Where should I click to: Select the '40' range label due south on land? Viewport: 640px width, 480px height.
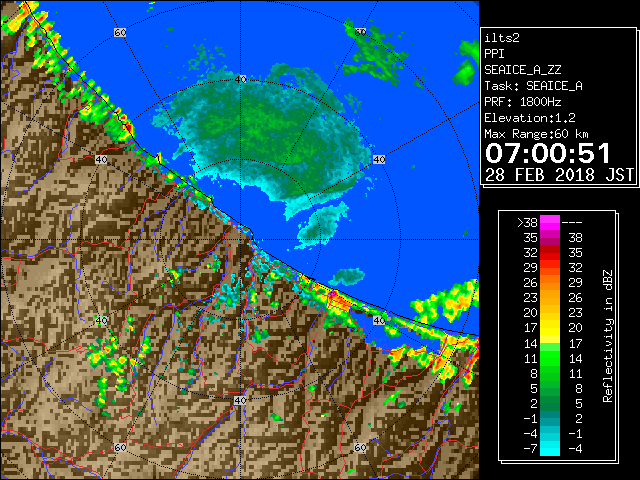coord(240,400)
